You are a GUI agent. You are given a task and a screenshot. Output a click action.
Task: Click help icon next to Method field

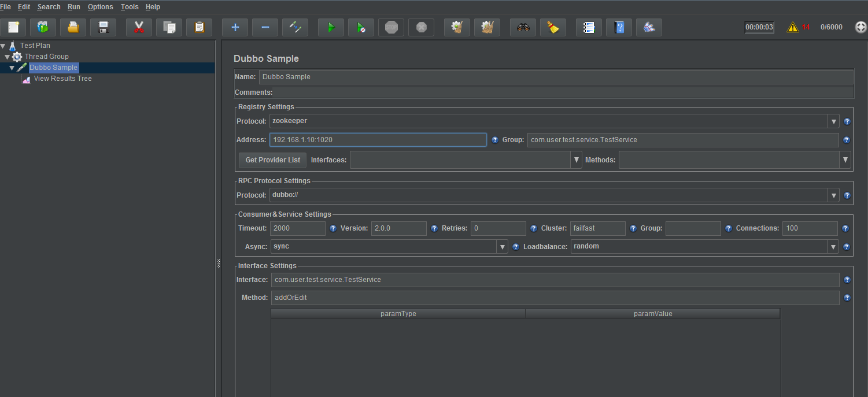tap(847, 298)
